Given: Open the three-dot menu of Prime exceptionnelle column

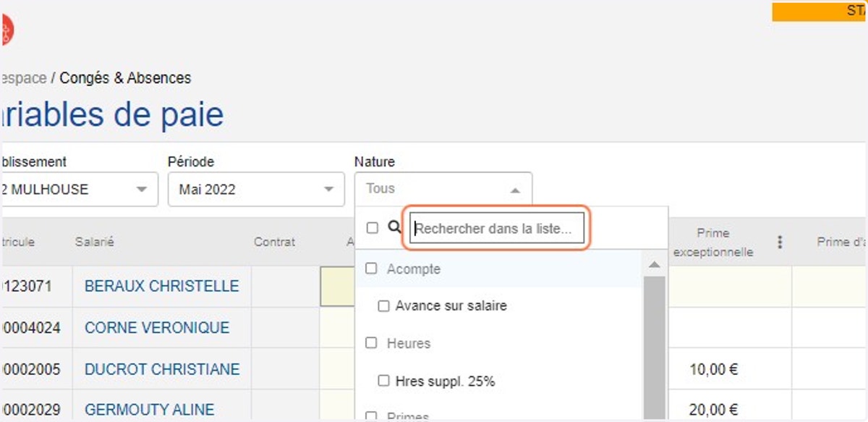Looking at the screenshot, I should 780,242.
